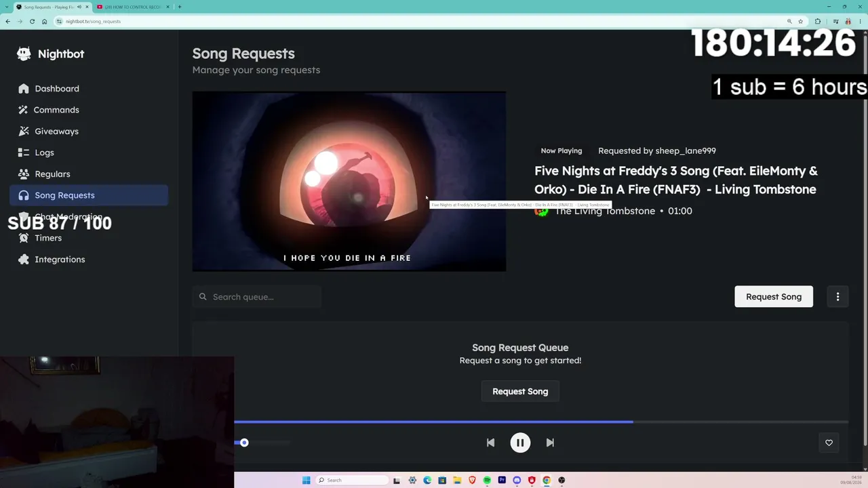
Task: Bookmark this page with the star icon
Action: 801,21
